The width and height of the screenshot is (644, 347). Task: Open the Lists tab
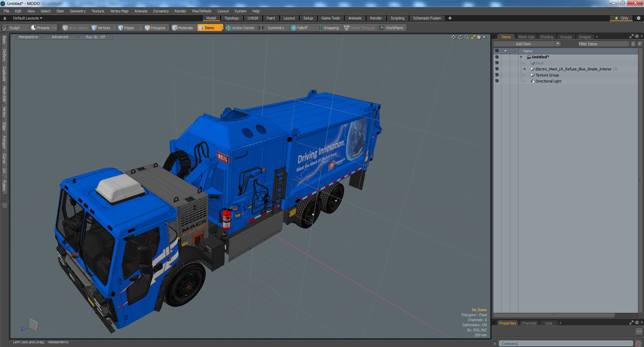pyautogui.click(x=548, y=323)
